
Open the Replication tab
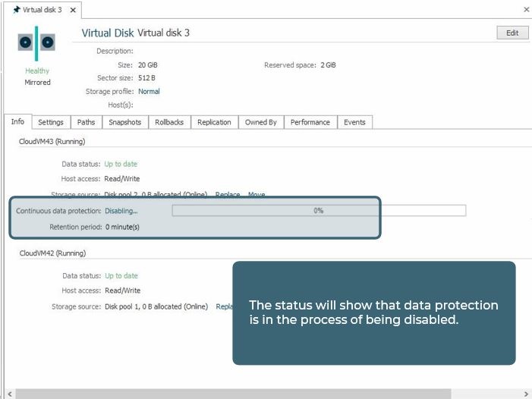(214, 122)
